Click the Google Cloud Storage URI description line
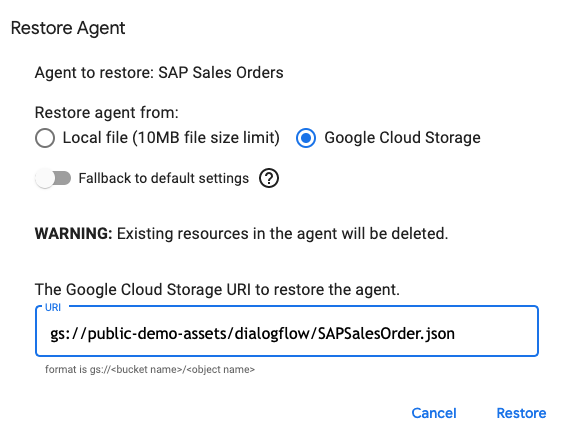This screenshot has height=430, width=583. 217,290
